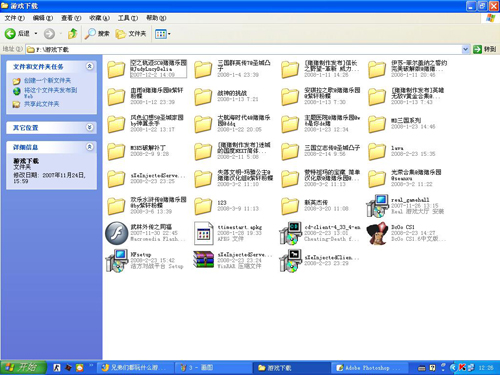
Task: Expand the address bar dropdown arrow
Action: tap(465, 49)
